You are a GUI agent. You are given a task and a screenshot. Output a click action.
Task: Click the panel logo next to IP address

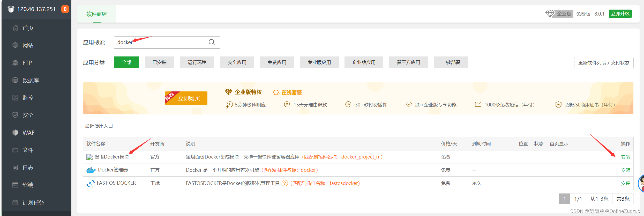[x=11, y=9]
